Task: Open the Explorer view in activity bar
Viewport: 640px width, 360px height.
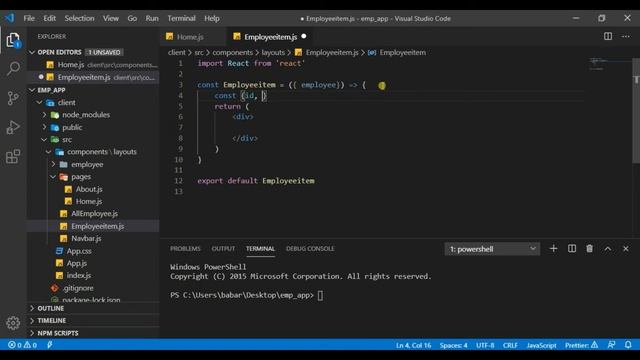Action: pyautogui.click(x=13, y=40)
